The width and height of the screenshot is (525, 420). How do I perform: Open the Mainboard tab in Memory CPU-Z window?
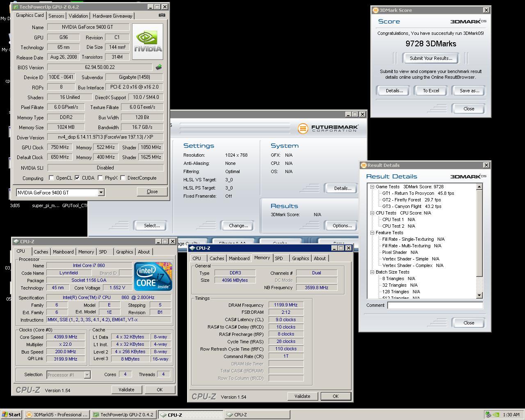239,258
